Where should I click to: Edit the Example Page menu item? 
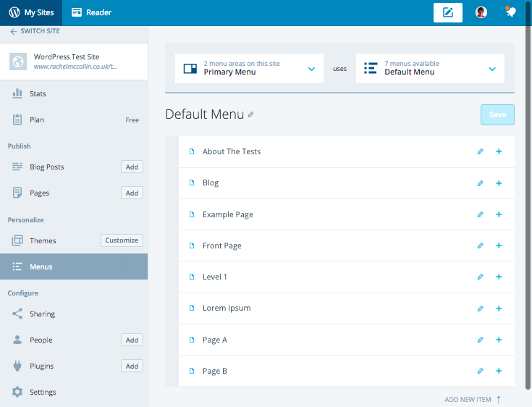click(481, 214)
